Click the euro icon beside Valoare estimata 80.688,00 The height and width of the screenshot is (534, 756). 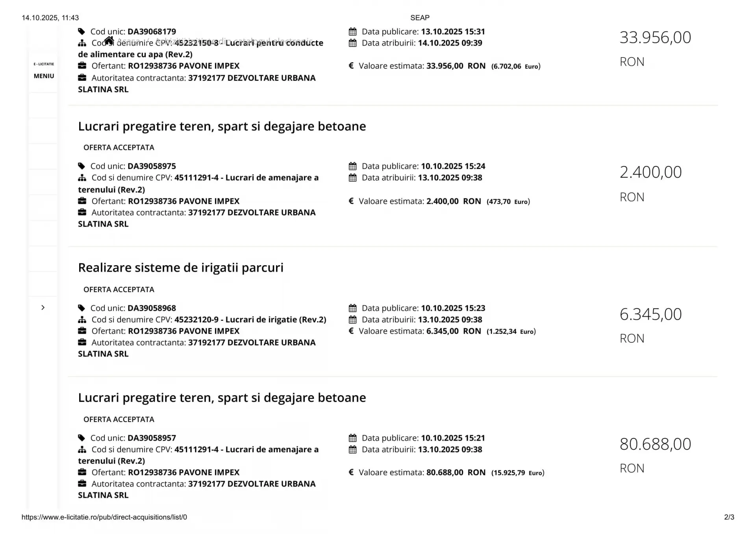click(x=351, y=472)
